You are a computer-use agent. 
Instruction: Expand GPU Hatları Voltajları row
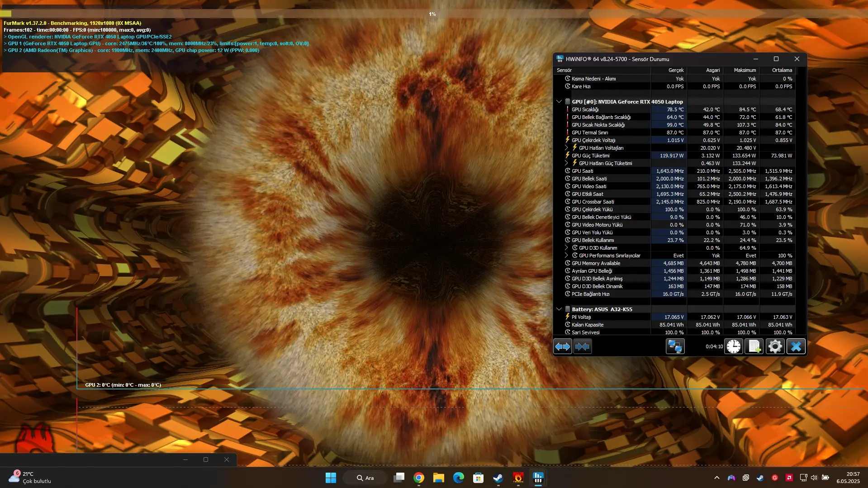pos(566,148)
